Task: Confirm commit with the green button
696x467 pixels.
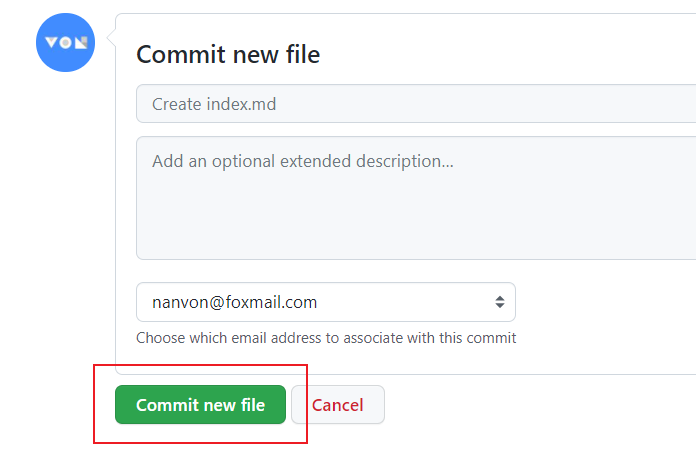Action: 200,404
